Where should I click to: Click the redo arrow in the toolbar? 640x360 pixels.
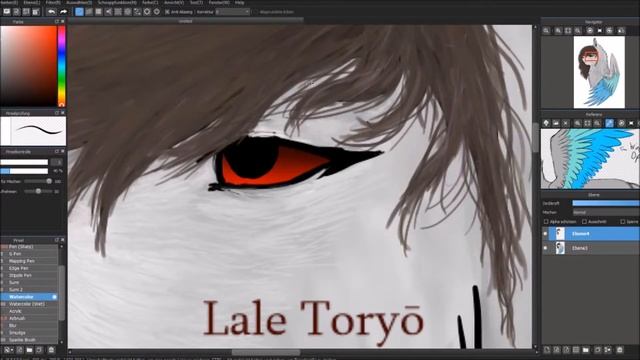click(63, 12)
